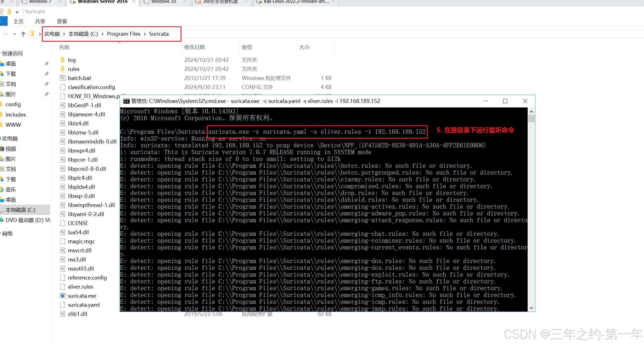Open quick access toolbar customize dropdown
The width and height of the screenshot is (644, 345).
coord(17,12)
